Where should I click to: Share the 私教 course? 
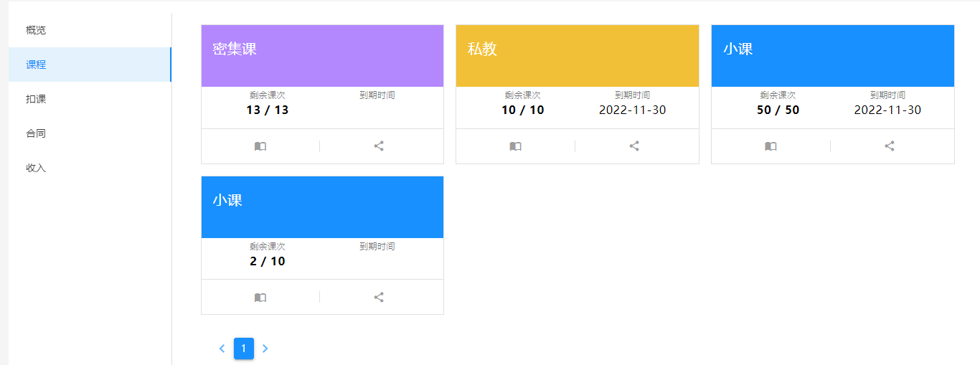pyautogui.click(x=634, y=146)
